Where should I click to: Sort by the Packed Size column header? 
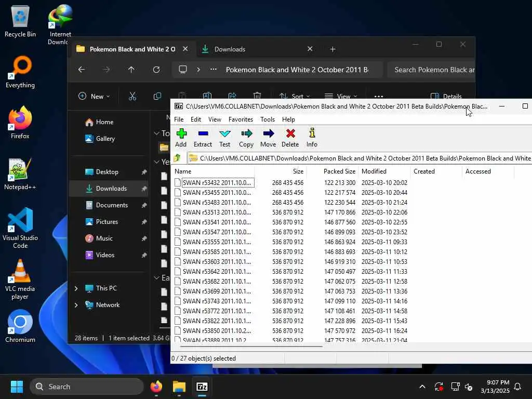pos(332,171)
